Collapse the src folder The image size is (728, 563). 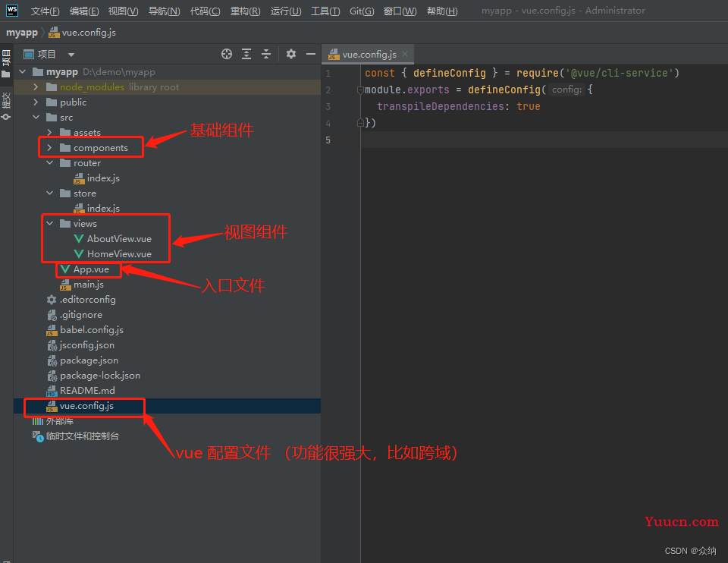(36, 117)
